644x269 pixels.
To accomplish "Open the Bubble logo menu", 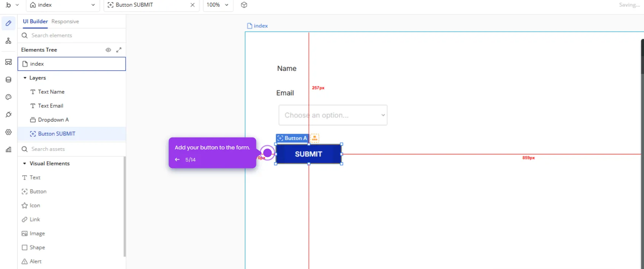I will pos(12,5).
